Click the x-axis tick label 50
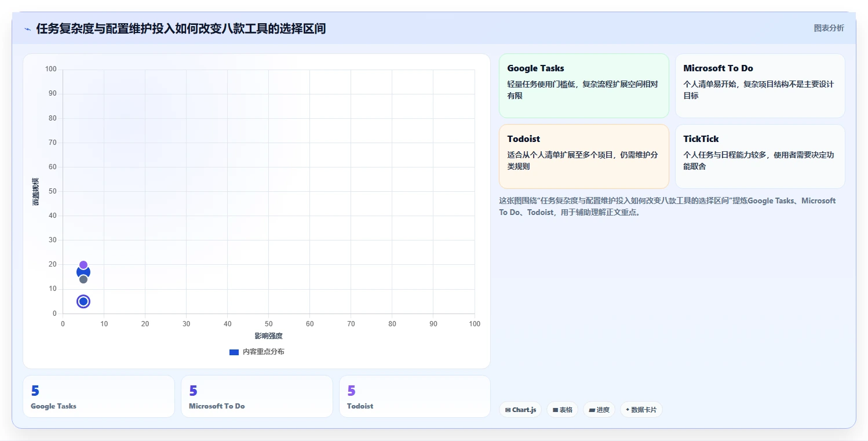This screenshot has width=868, height=441. 269,324
